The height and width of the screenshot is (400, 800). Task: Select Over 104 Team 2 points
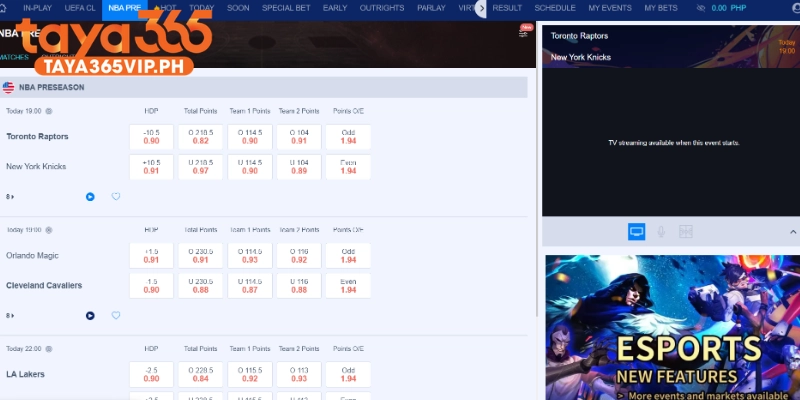point(299,137)
